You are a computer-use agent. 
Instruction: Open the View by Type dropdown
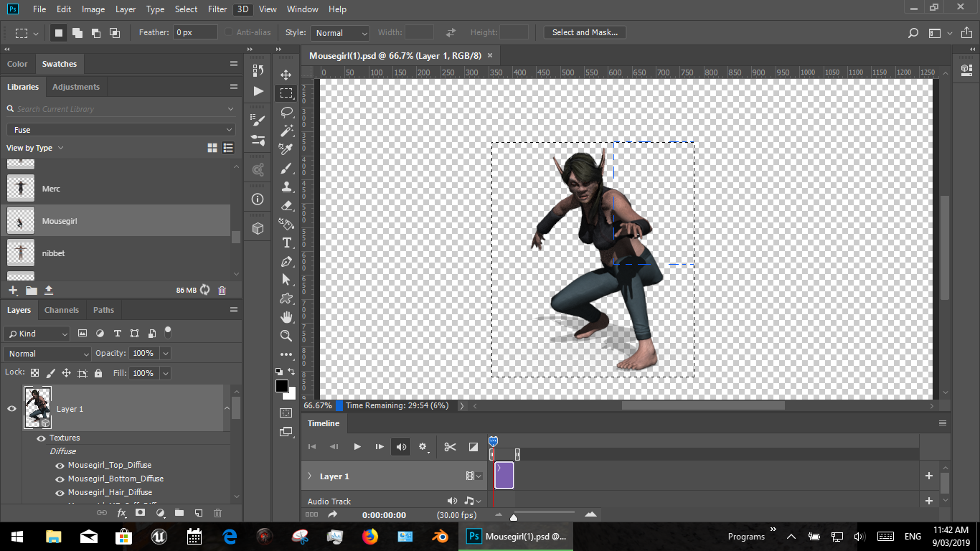click(x=35, y=148)
